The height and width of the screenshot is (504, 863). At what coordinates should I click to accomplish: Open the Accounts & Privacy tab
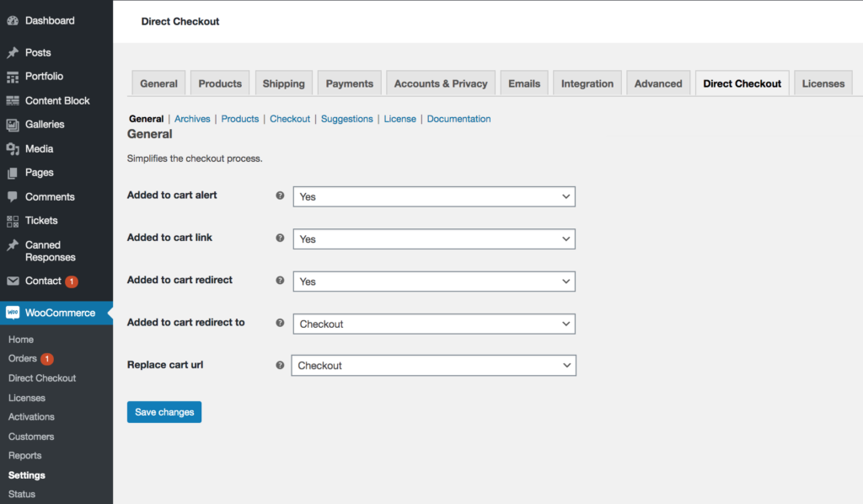tap(441, 83)
